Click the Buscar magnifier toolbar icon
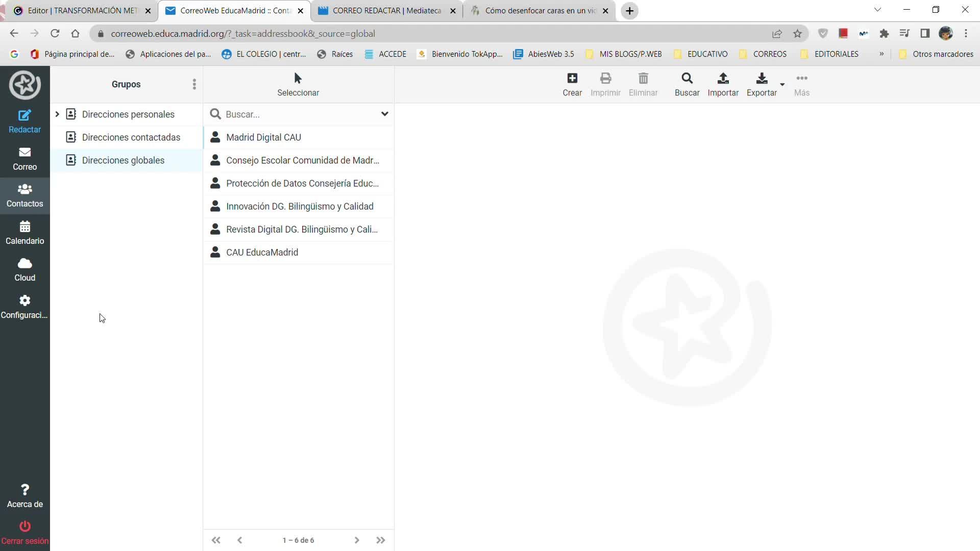Screen dimensions: 980x551 pos(687,79)
